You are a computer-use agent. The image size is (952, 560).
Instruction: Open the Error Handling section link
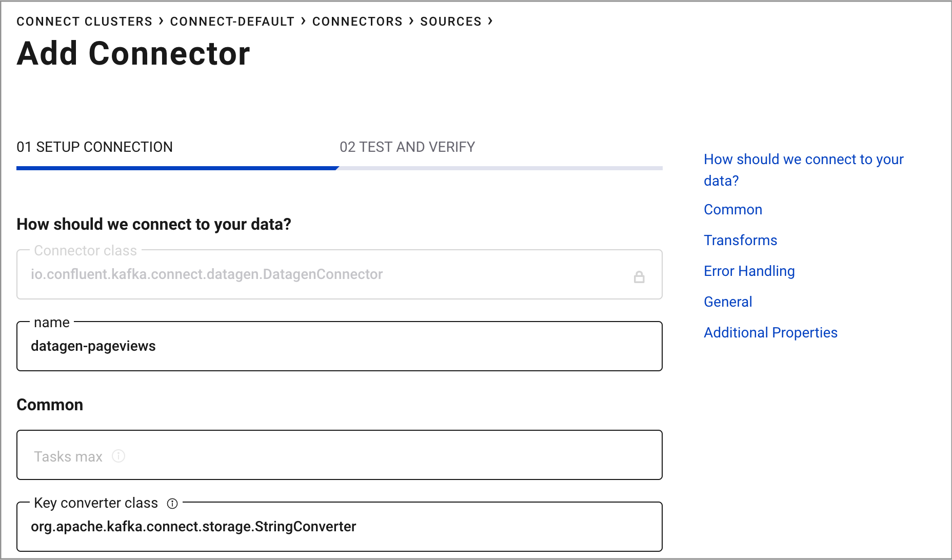tap(749, 271)
